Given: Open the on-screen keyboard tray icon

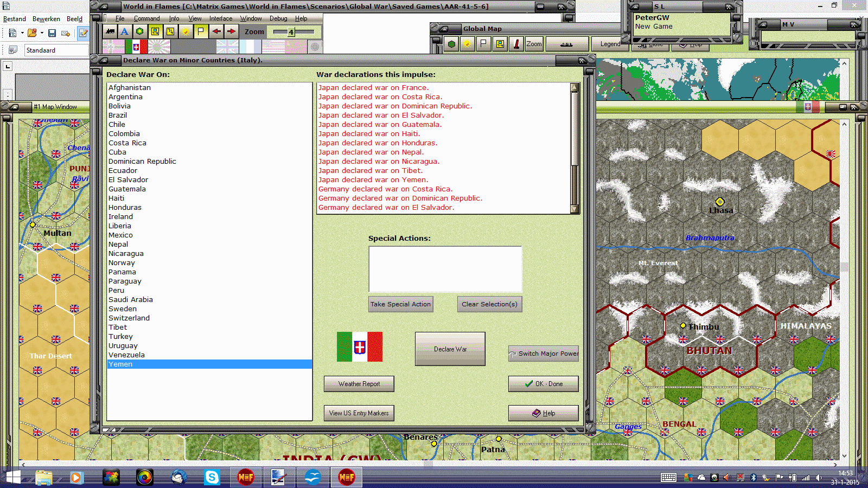Looking at the screenshot, I should tap(668, 478).
